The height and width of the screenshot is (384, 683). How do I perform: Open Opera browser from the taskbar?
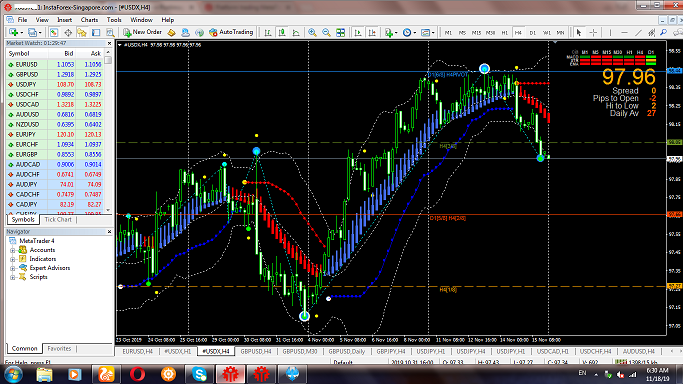[x=137, y=374]
